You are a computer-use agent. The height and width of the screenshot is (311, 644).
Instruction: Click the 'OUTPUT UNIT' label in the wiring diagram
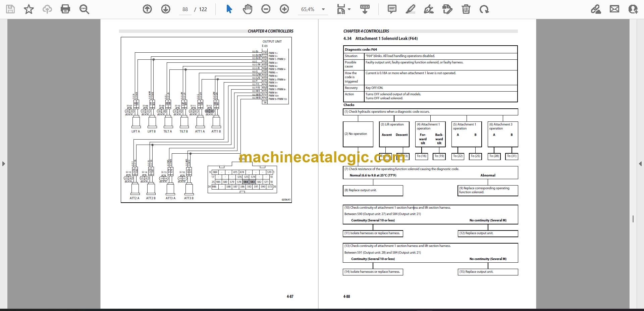(x=272, y=42)
